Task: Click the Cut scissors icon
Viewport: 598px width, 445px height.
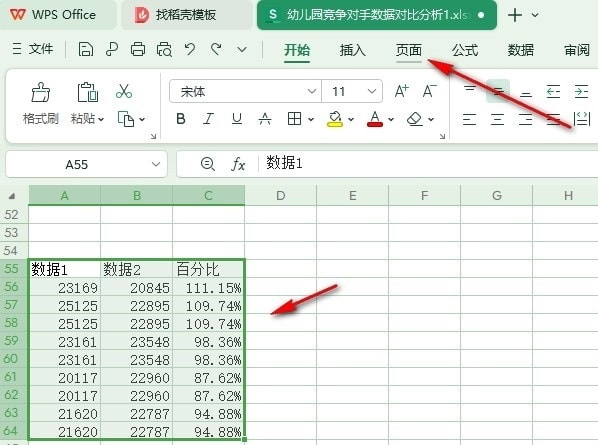Action: pyautogui.click(x=124, y=92)
